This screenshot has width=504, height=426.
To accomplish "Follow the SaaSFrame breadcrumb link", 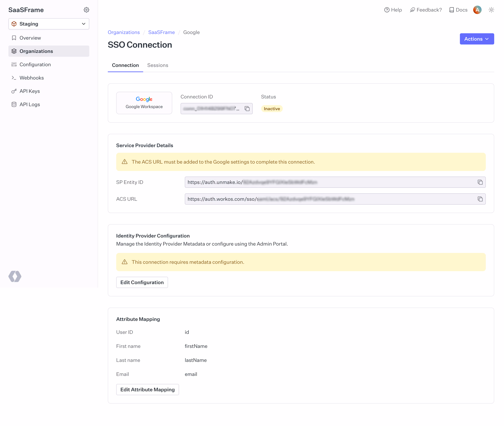I will point(161,32).
